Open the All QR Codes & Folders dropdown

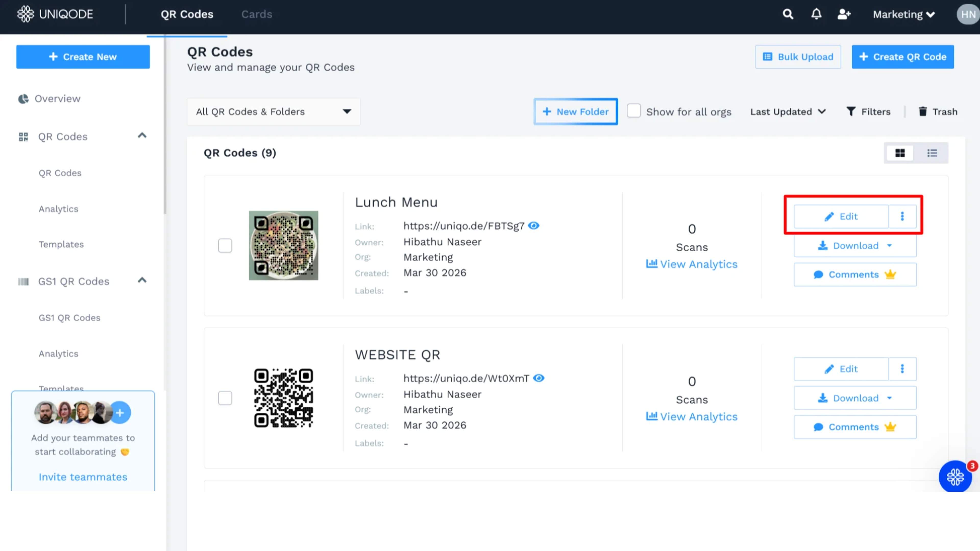point(274,112)
